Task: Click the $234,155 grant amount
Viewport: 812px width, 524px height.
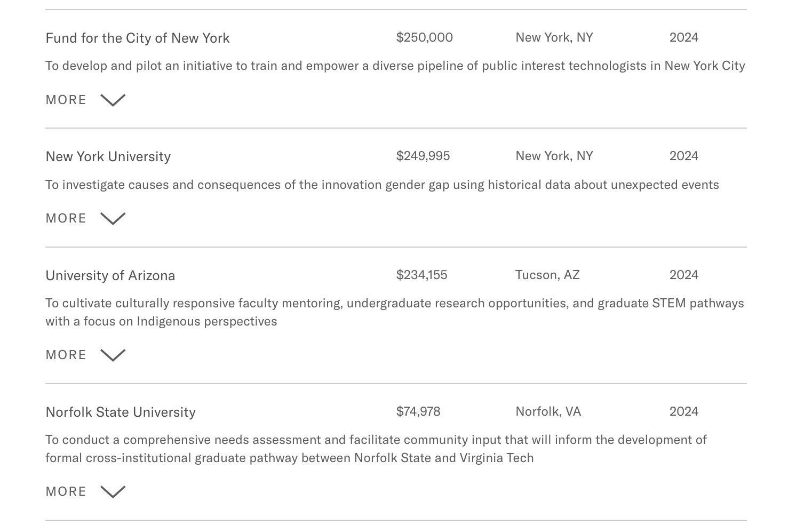Action: 421,275
